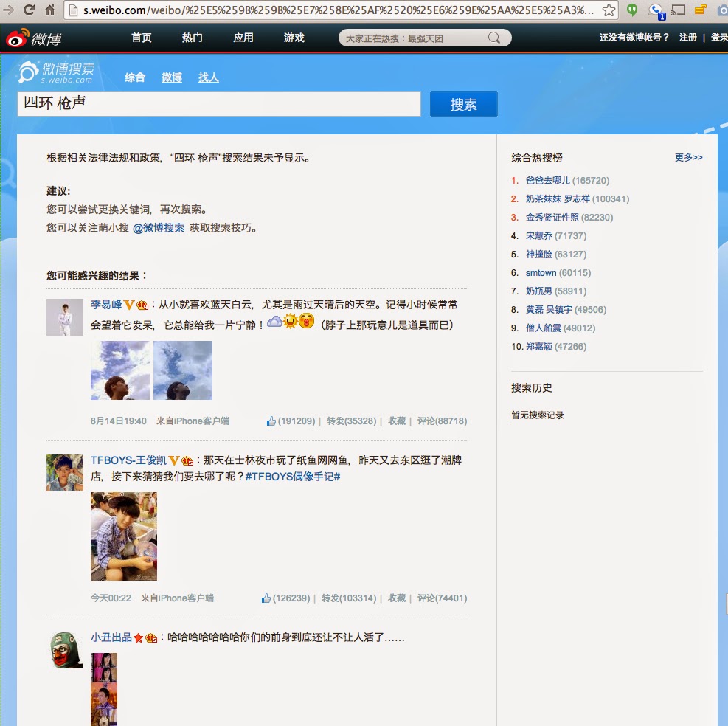Click the 8月14日19:40 timestamp
728x726 pixels.
119,421
